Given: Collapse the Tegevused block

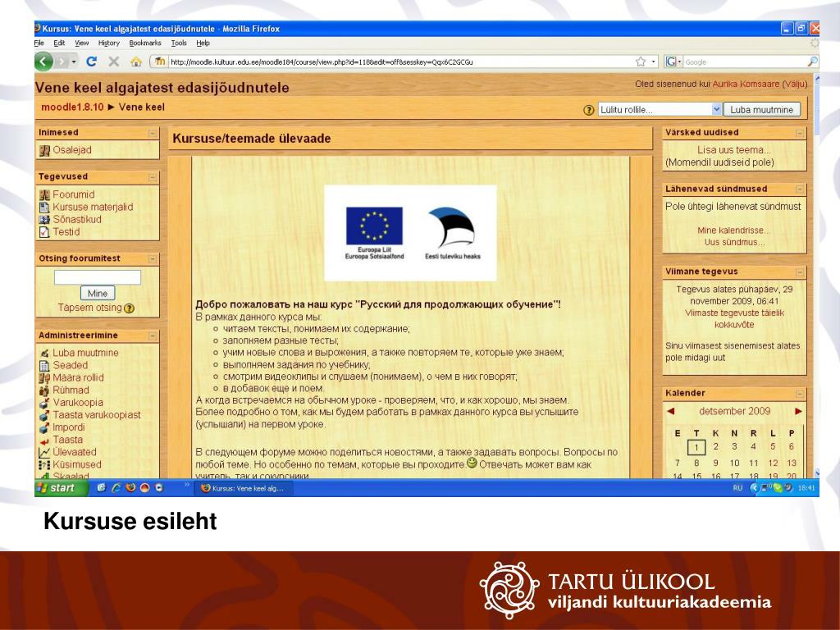Looking at the screenshot, I should tap(153, 177).
